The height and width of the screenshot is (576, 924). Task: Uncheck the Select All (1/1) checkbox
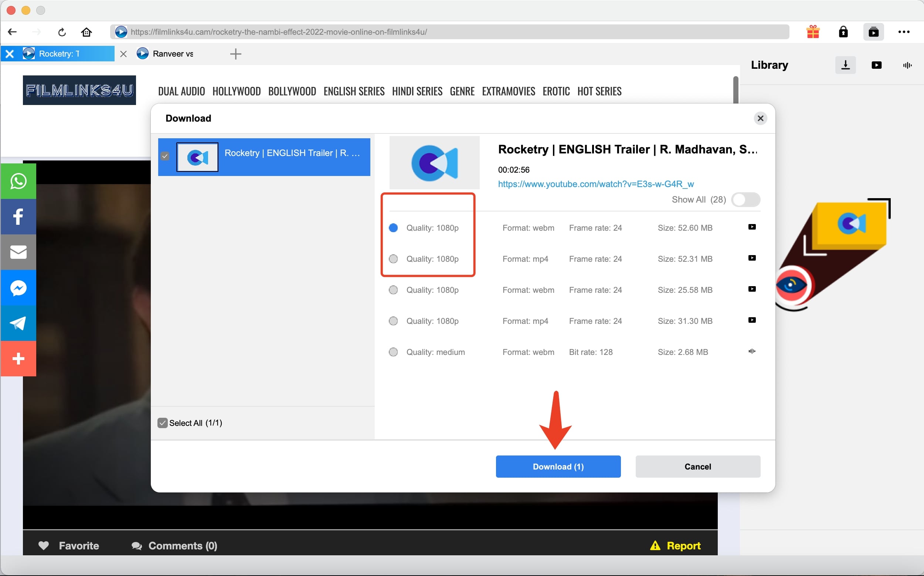(x=163, y=423)
